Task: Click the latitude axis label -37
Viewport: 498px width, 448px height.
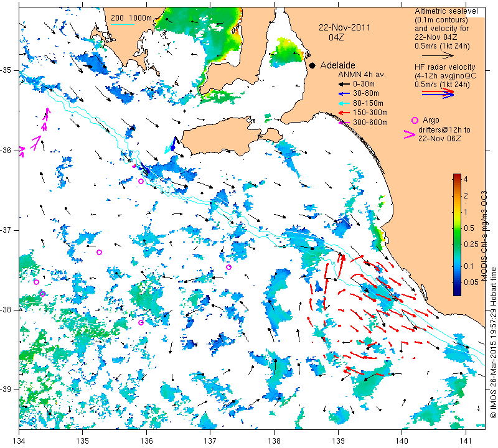Action: click(x=7, y=230)
